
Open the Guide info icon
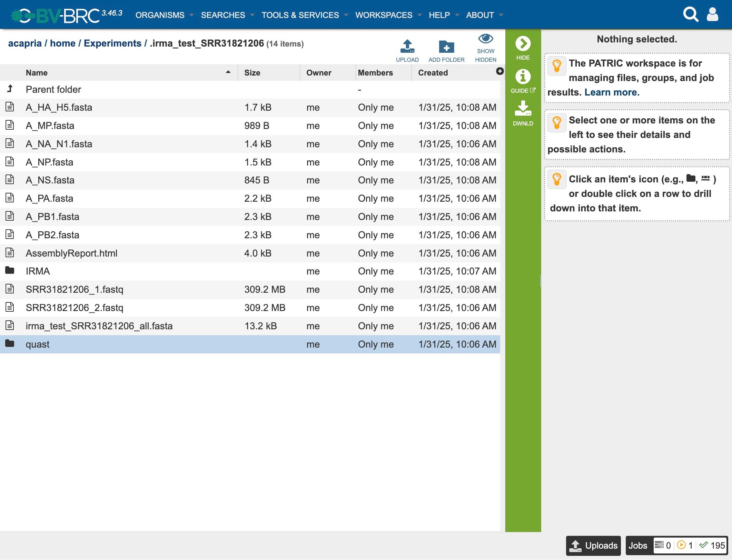pos(523,77)
